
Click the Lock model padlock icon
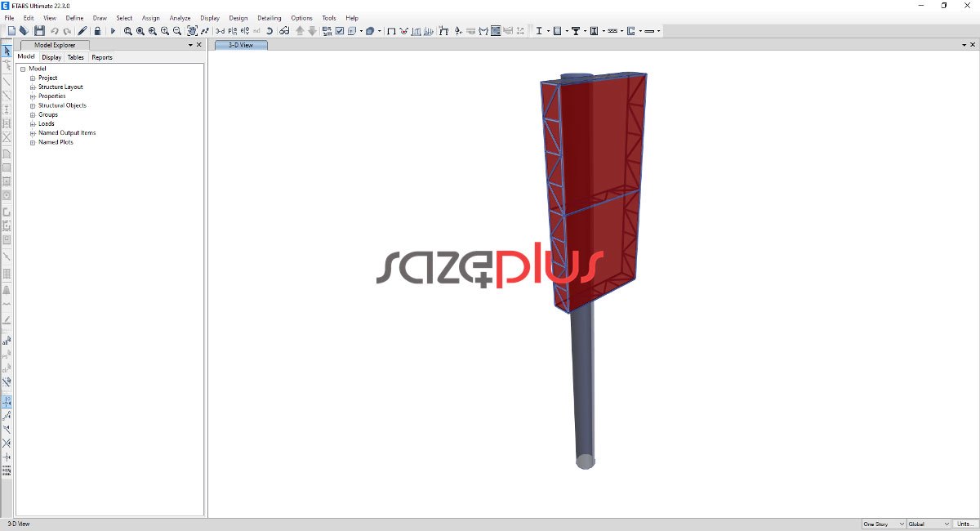tap(97, 31)
